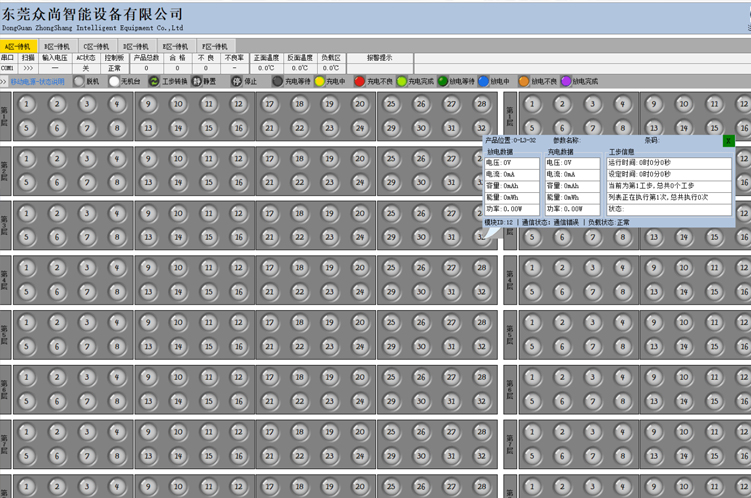Expand the >>> scan cell under 扫描
Image resolution: width=751 pixels, height=498 pixels.
[x=28, y=69]
